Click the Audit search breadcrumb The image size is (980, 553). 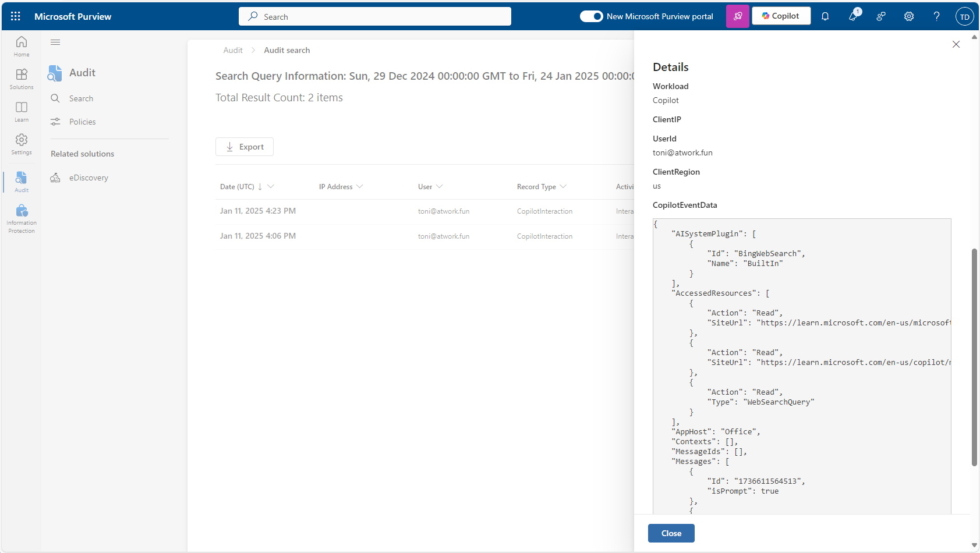[287, 50]
